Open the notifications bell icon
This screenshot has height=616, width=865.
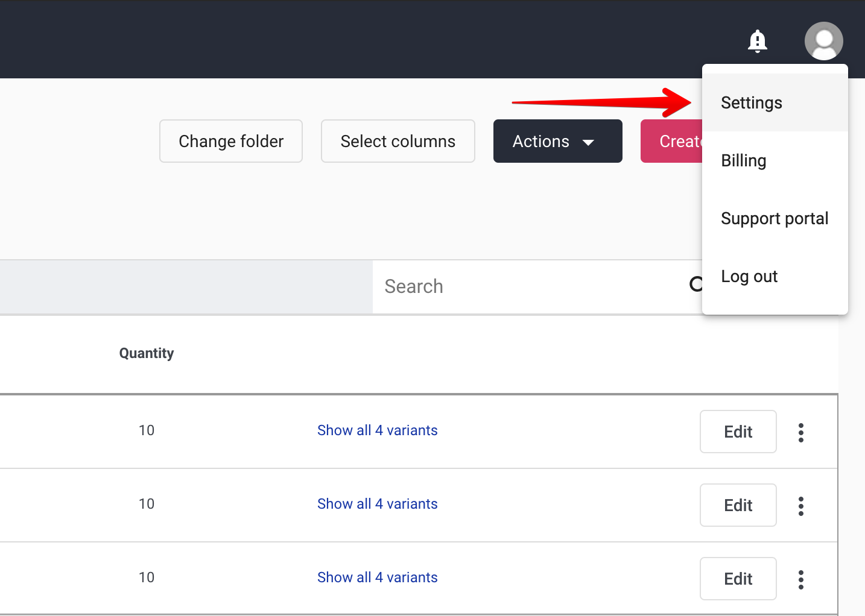(x=757, y=41)
